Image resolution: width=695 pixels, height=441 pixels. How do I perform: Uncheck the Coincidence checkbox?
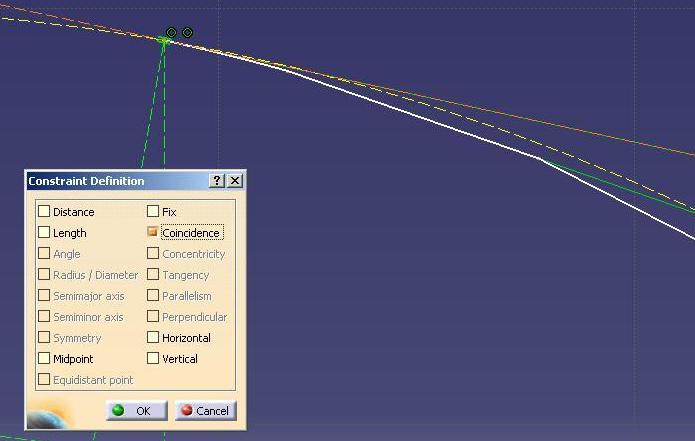[x=153, y=232]
